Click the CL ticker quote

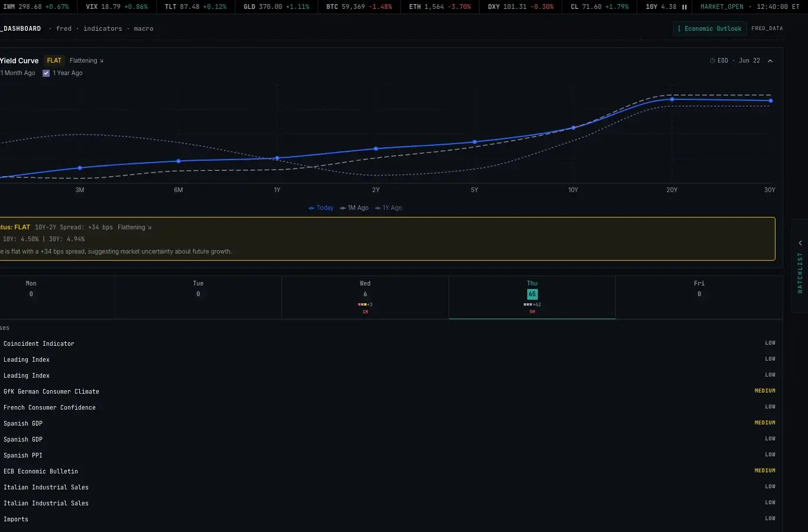coord(599,7)
